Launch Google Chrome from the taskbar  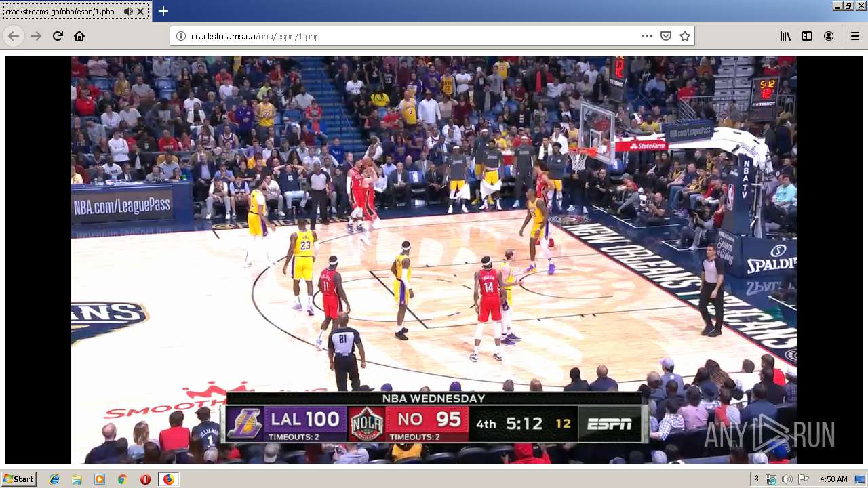[122, 479]
